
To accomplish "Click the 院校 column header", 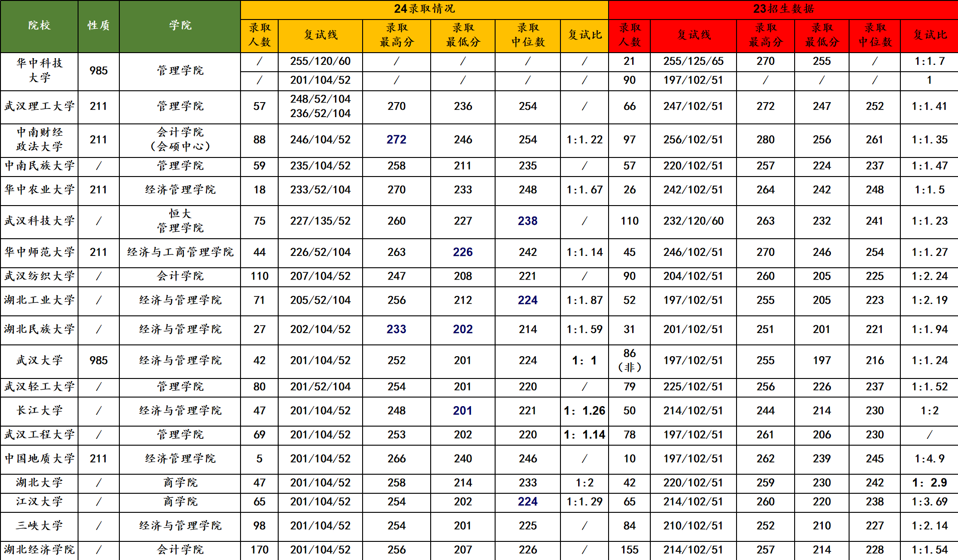I will pyautogui.click(x=39, y=26).
